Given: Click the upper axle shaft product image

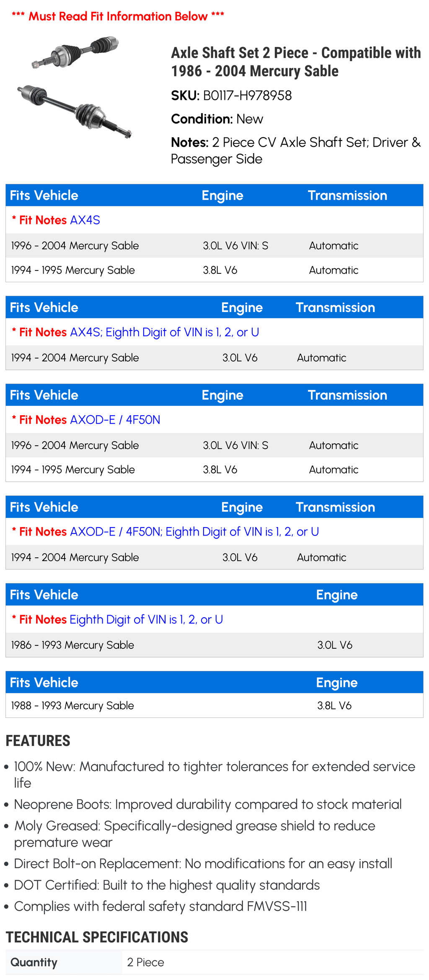Looking at the screenshot, I should point(75,52).
